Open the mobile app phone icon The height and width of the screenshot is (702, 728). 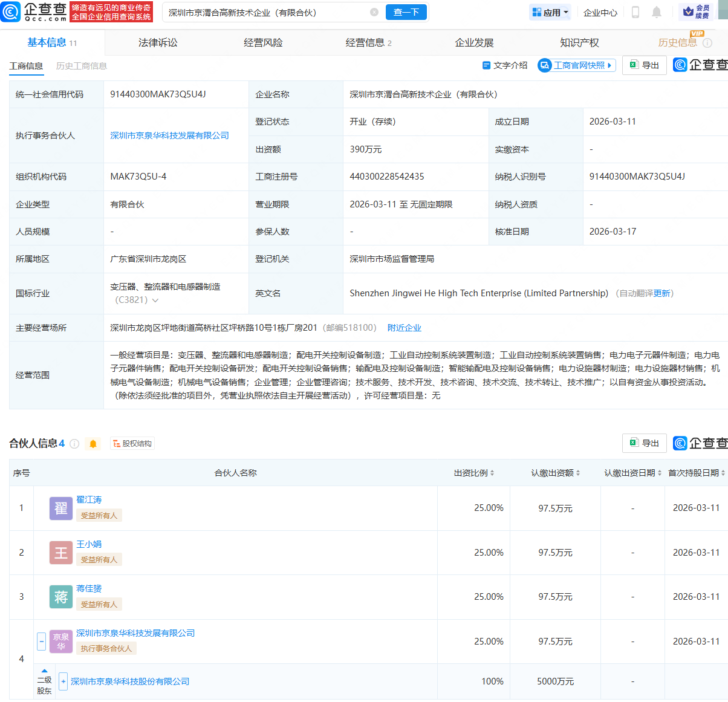(x=635, y=12)
